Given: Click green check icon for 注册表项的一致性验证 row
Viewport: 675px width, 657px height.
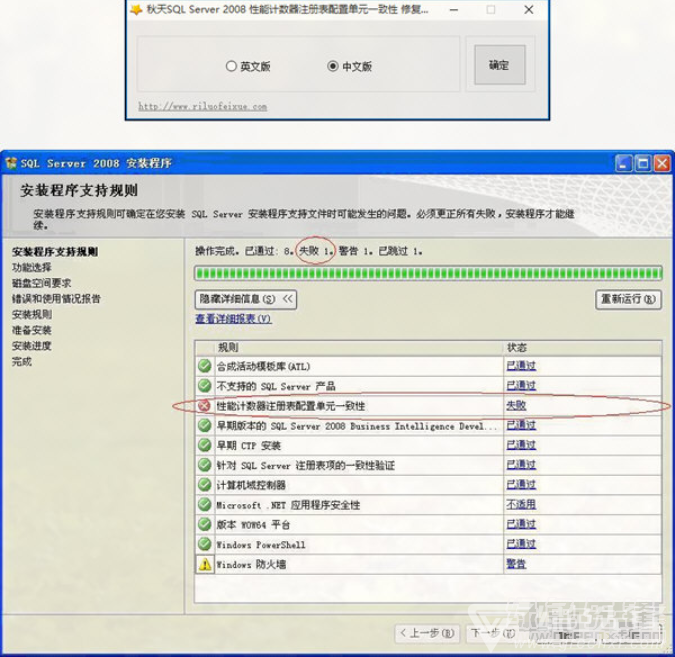Looking at the screenshot, I should tap(204, 465).
